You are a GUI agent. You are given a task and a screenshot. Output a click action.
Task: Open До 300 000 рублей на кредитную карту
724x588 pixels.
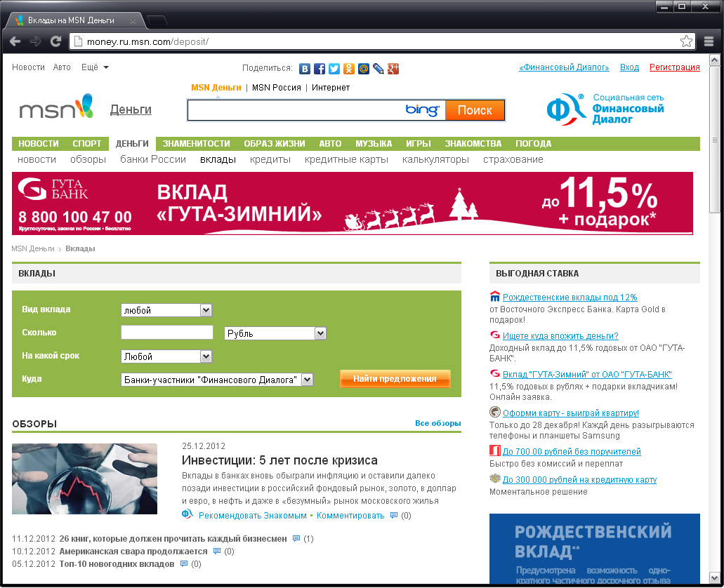click(x=579, y=479)
